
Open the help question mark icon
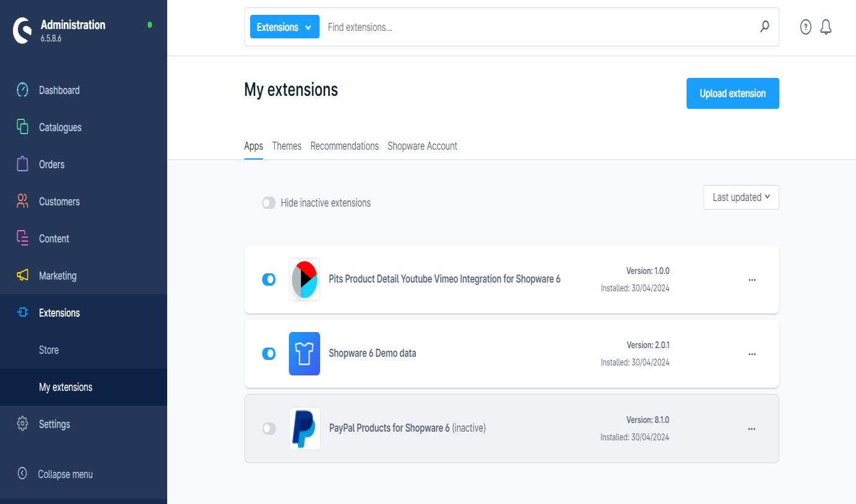805,27
